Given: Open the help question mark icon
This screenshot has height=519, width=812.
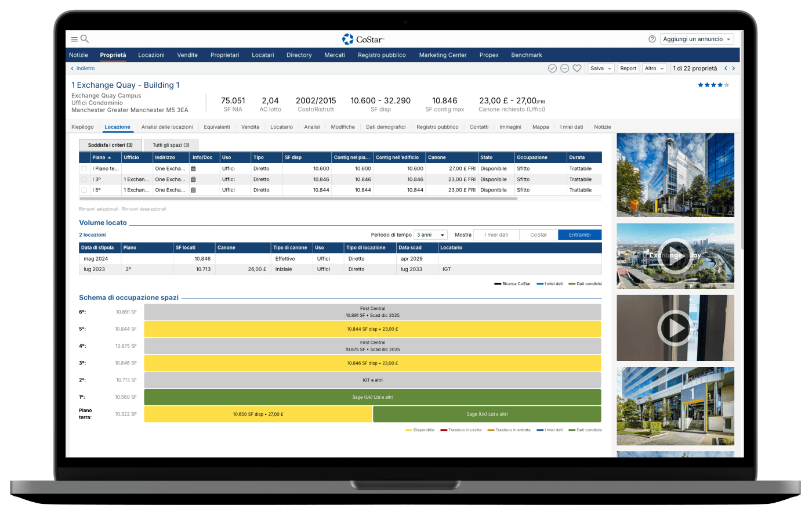Looking at the screenshot, I should (652, 39).
